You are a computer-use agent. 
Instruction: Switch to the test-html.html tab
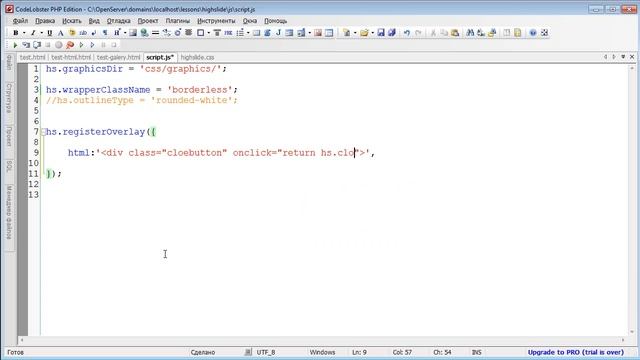(71, 57)
